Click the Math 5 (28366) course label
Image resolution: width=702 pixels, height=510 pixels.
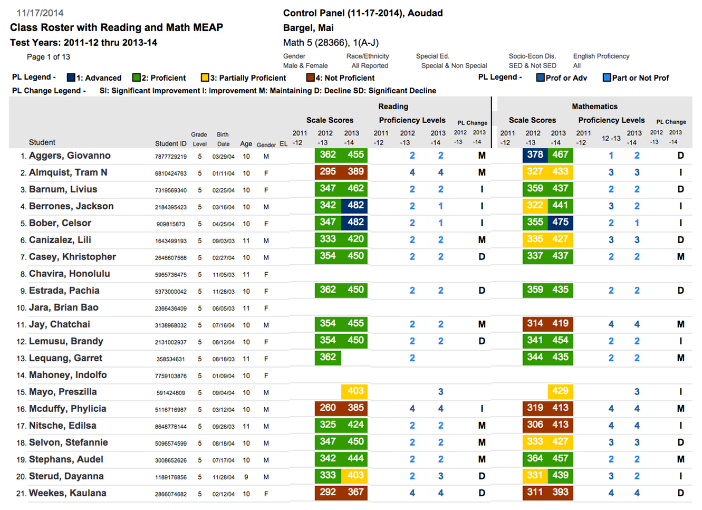point(331,43)
